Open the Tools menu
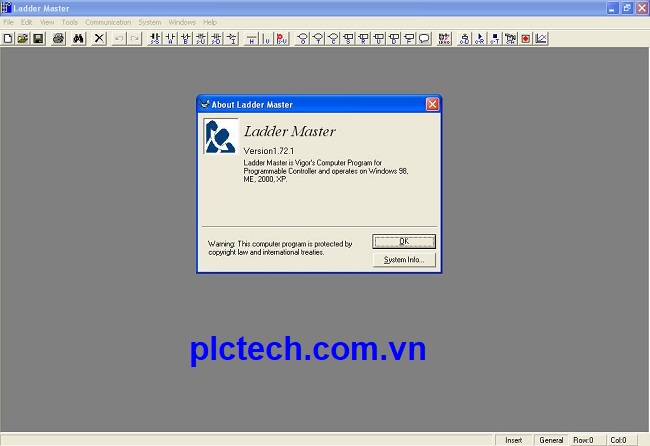 (x=70, y=22)
